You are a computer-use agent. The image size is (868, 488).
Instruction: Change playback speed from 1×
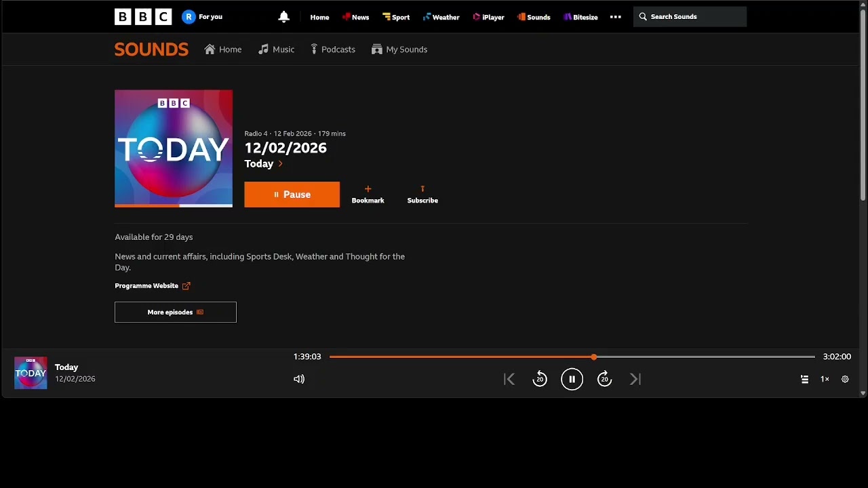(825, 380)
